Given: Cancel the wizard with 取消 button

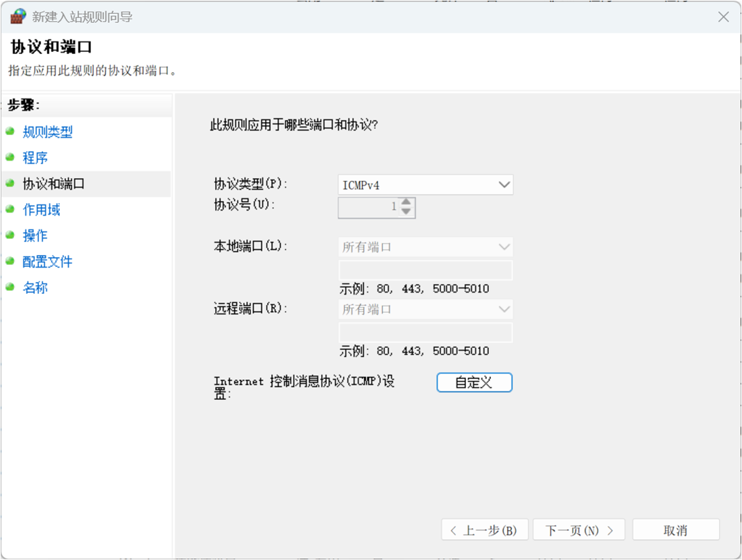Looking at the screenshot, I should (675, 530).
